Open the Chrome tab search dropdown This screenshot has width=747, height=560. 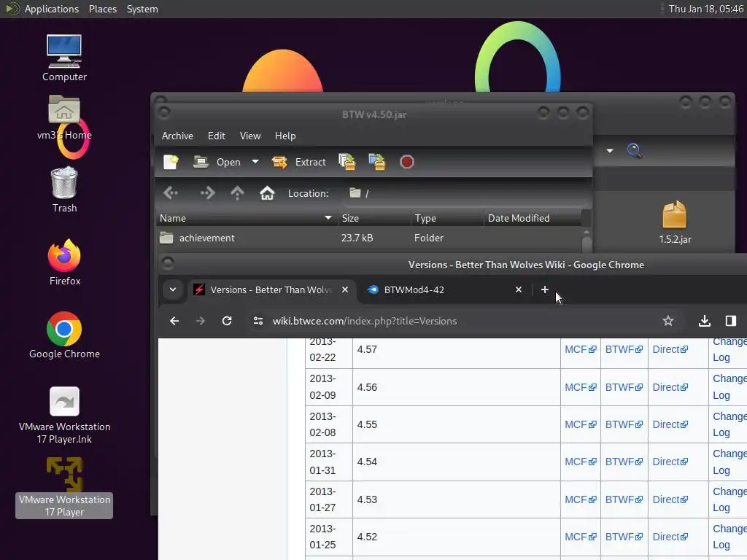click(173, 289)
